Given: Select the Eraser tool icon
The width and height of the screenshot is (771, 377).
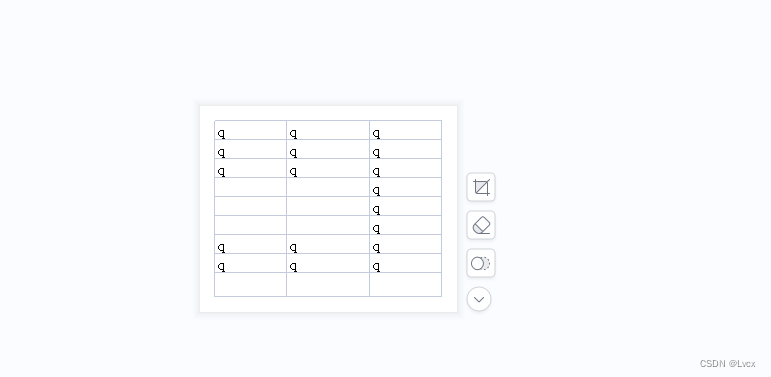Looking at the screenshot, I should [x=481, y=225].
